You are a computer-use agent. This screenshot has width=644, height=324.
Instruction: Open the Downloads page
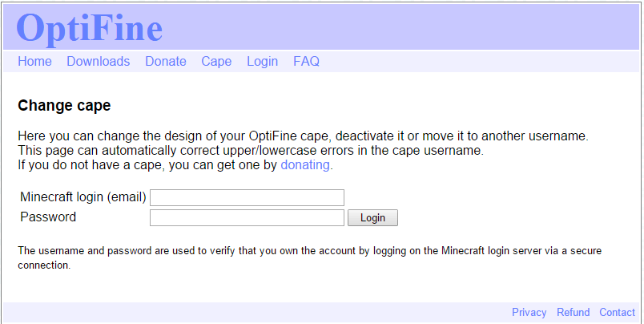pos(98,62)
